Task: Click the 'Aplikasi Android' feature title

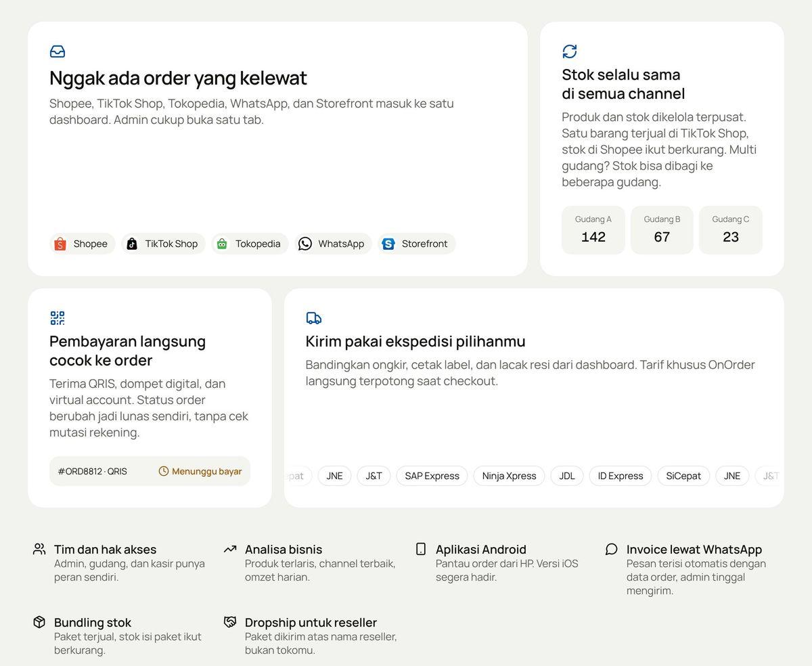Action: tap(481, 550)
